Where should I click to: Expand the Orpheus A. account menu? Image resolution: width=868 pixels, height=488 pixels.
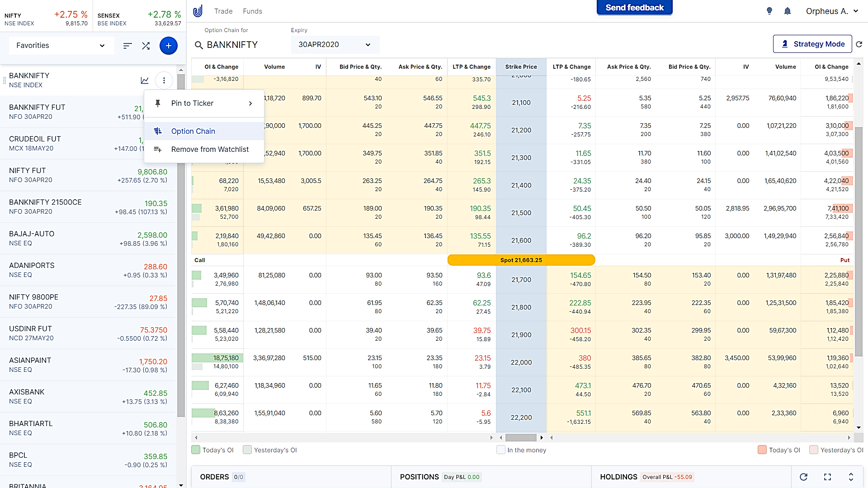(x=832, y=11)
